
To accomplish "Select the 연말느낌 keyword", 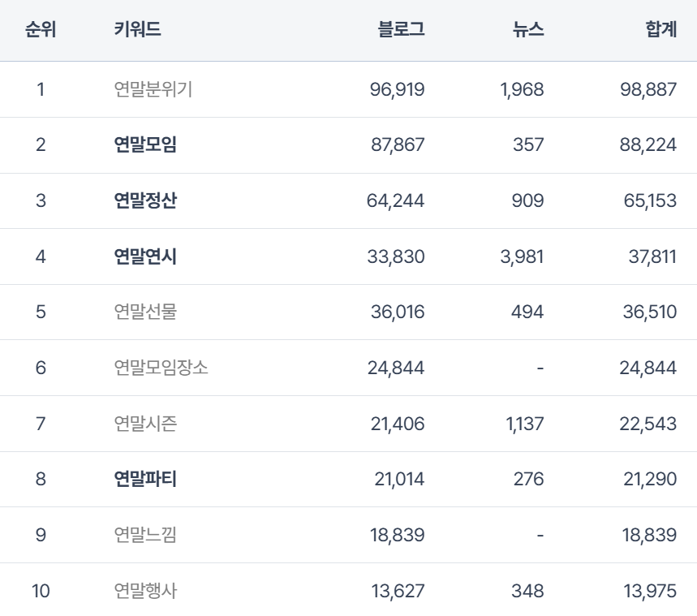I will pos(145,535).
